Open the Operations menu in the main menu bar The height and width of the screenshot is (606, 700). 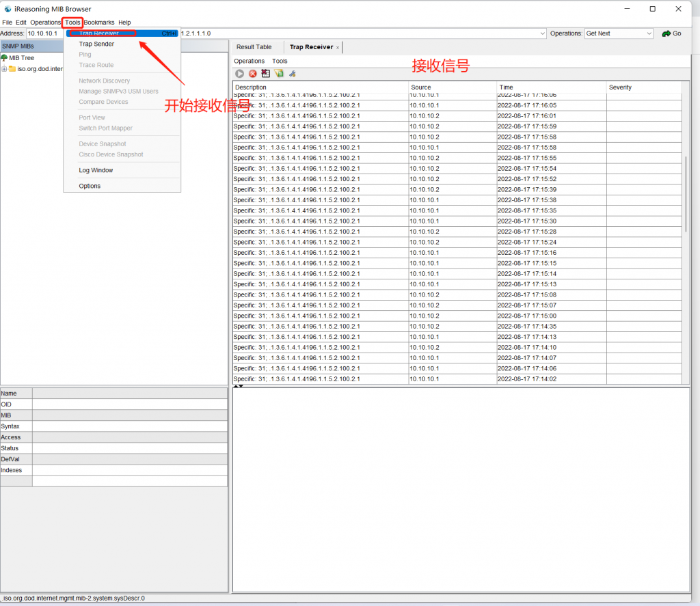45,23
